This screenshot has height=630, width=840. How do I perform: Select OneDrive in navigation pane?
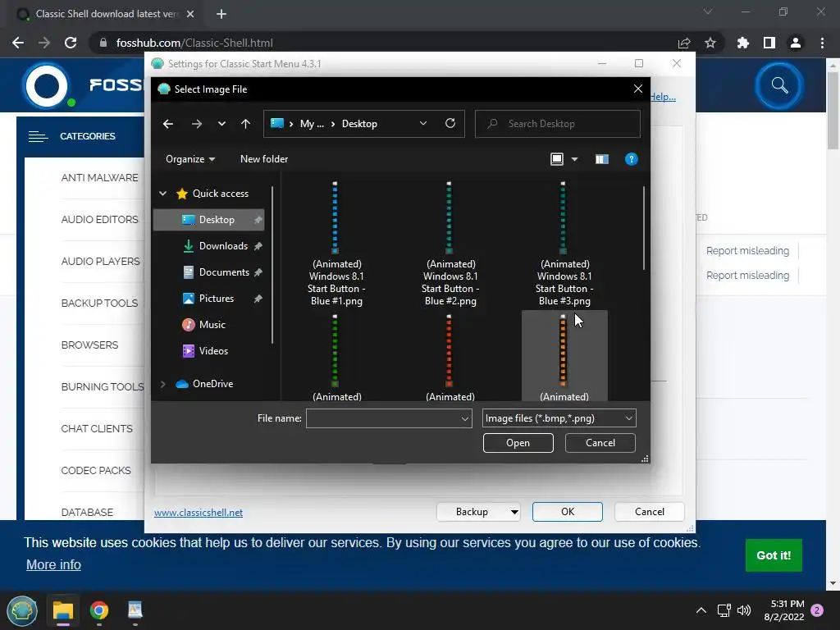(x=212, y=384)
